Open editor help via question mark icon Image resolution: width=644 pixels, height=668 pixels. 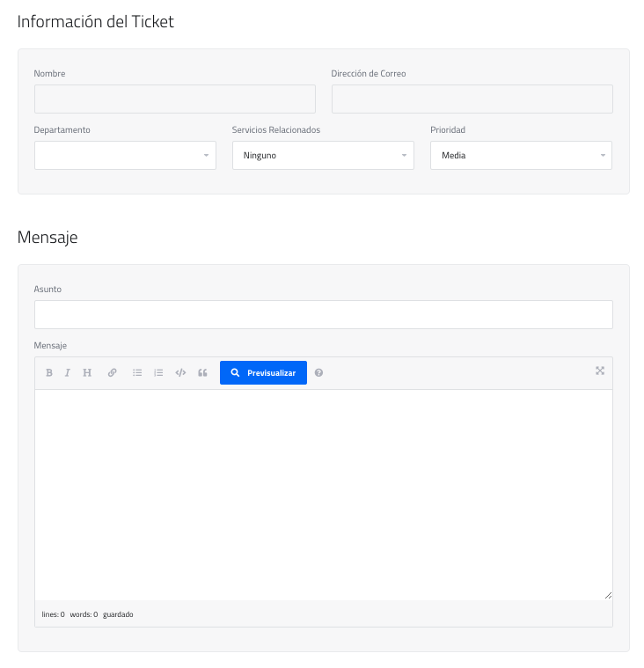coord(318,373)
